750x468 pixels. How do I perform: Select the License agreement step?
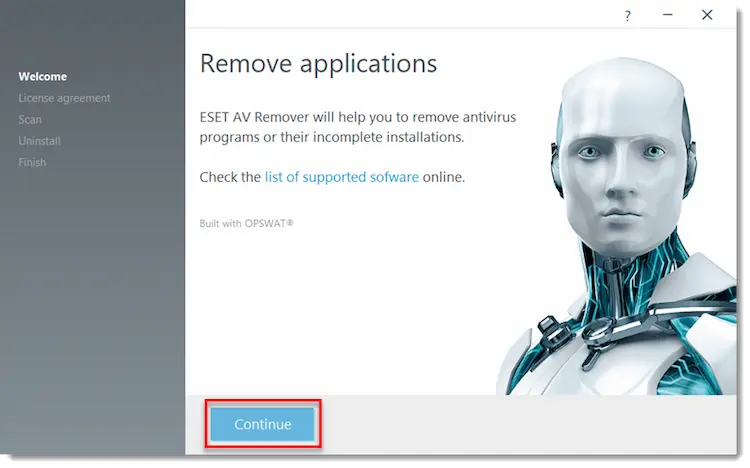pos(64,98)
